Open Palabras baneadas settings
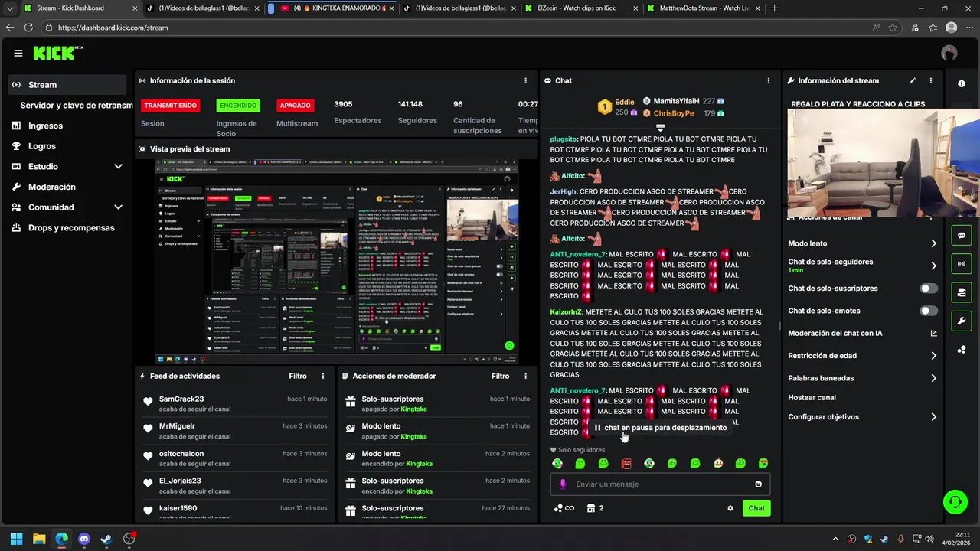 [863, 378]
